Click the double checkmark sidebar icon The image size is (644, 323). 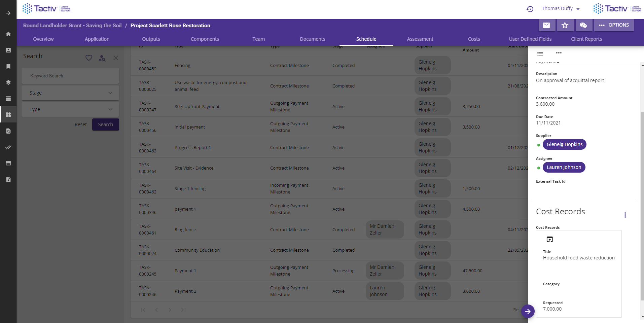(x=8, y=147)
